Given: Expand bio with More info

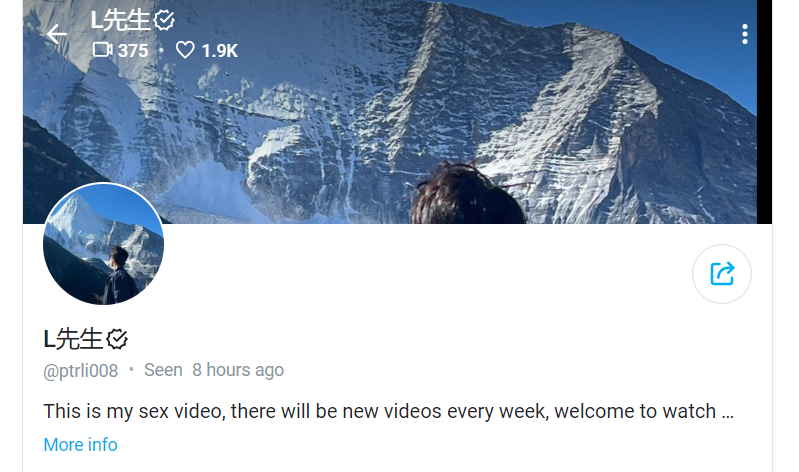Looking at the screenshot, I should pos(81,444).
